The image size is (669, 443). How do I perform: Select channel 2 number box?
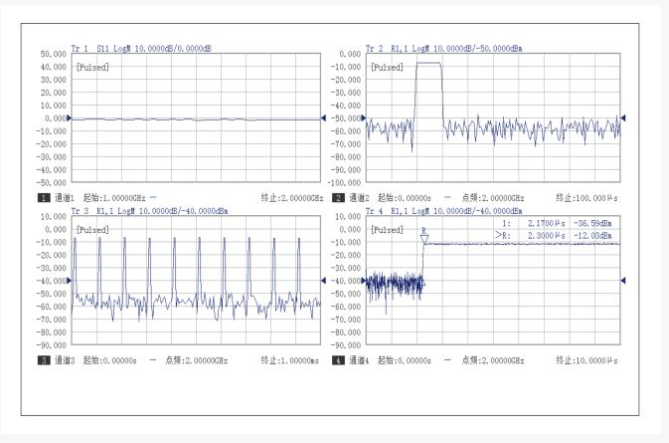pyautogui.click(x=338, y=198)
